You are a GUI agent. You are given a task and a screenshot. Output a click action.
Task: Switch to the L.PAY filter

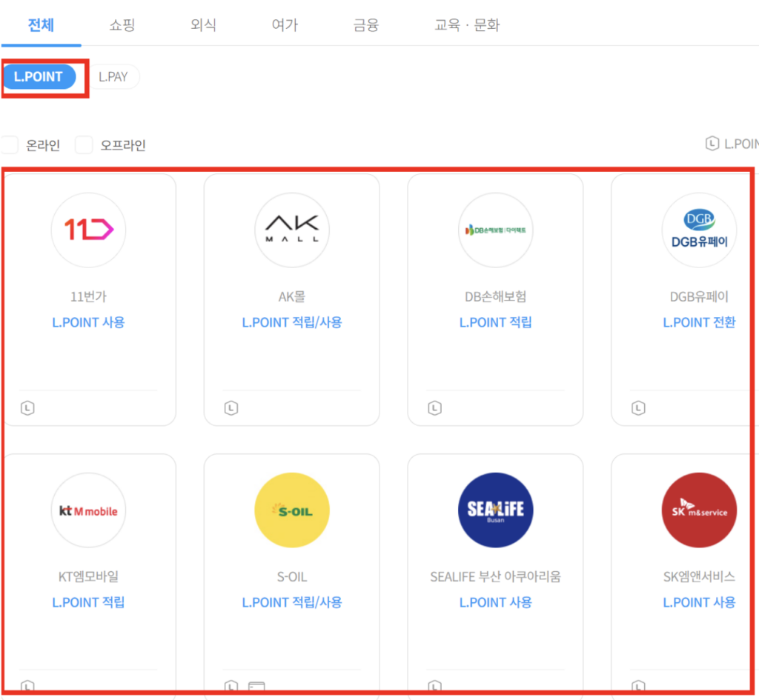(113, 77)
